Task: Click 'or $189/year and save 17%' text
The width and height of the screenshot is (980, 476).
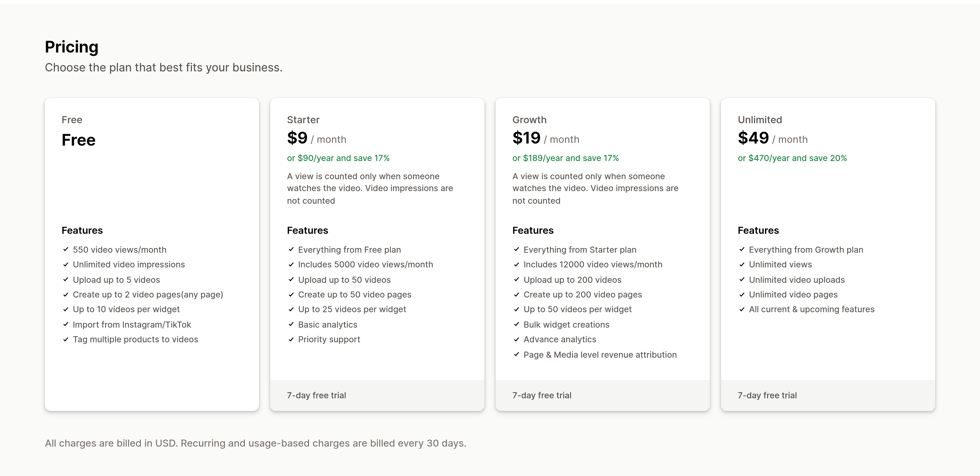Action: [x=565, y=158]
